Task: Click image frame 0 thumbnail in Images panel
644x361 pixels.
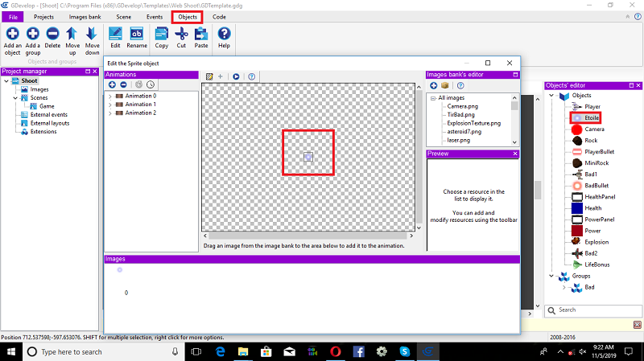Action: click(120, 270)
